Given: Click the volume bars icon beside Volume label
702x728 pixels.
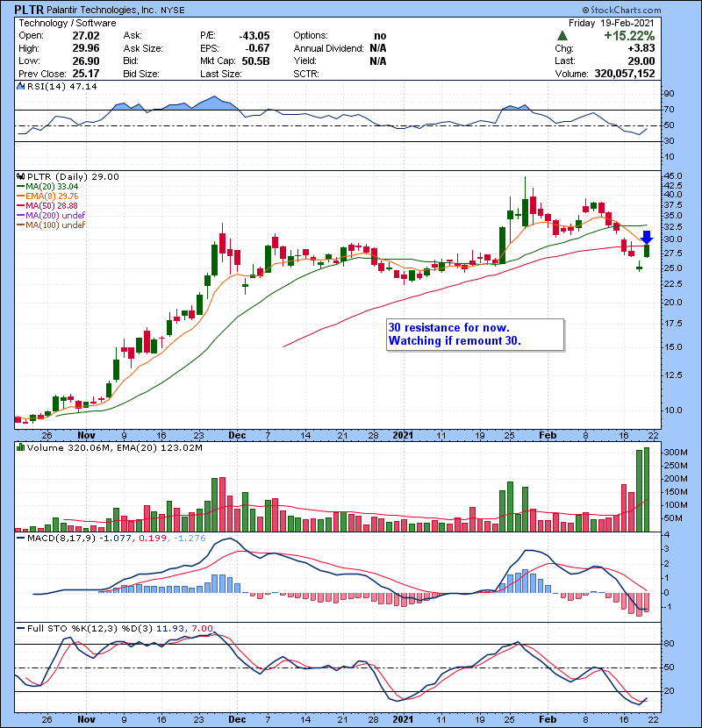Looking at the screenshot, I should coord(20,447).
